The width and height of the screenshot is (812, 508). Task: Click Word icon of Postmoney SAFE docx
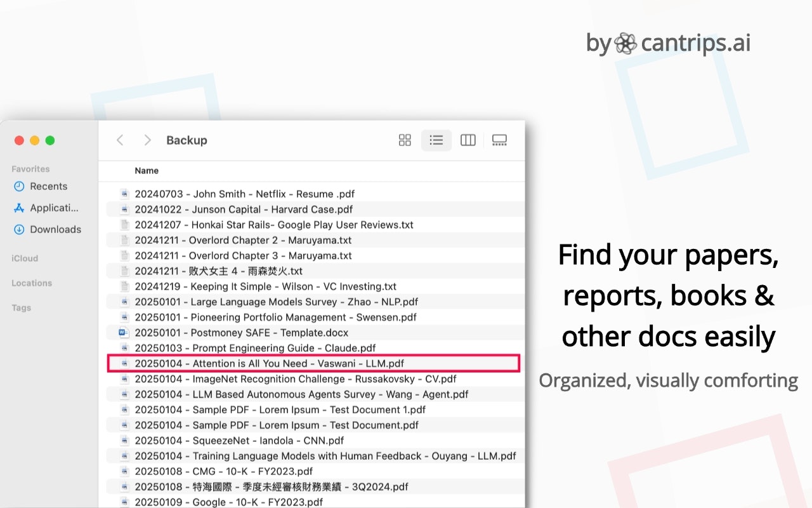click(x=124, y=333)
